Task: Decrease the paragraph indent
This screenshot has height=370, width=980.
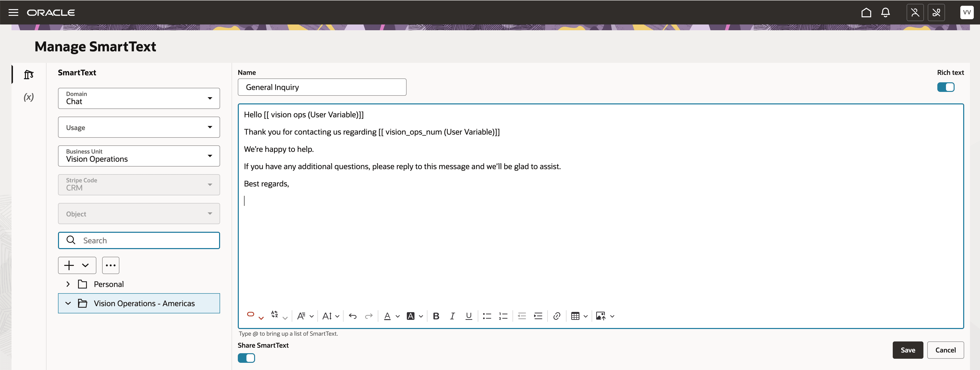Action: pos(522,316)
